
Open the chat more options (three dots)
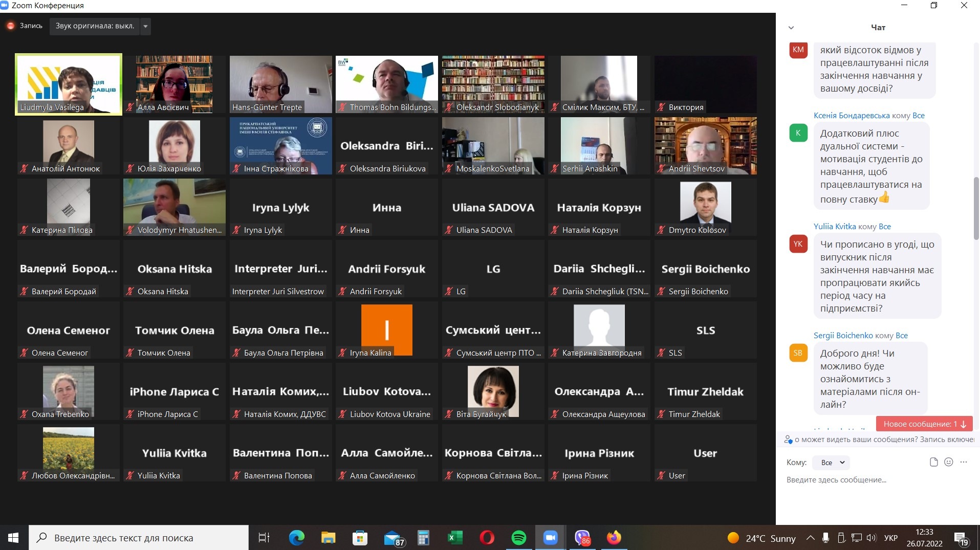point(964,462)
